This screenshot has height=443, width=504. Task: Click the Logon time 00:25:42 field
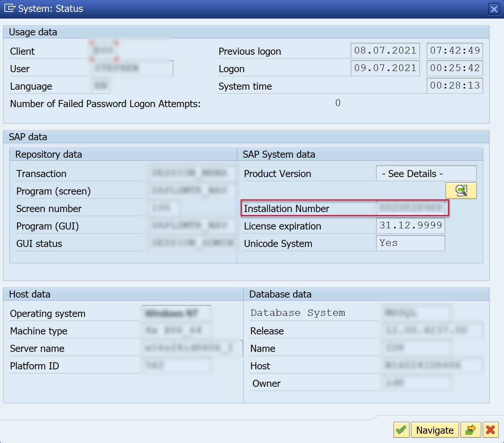[x=455, y=68]
